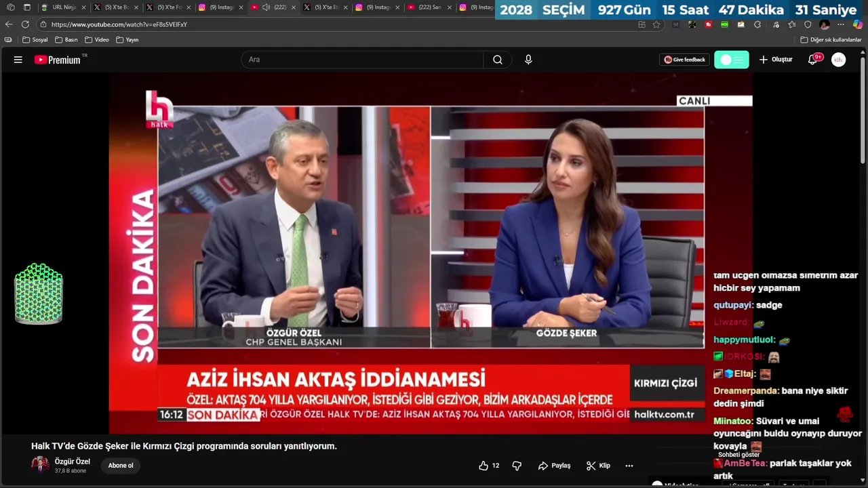Focus the YouTube Ara search field

tap(362, 60)
